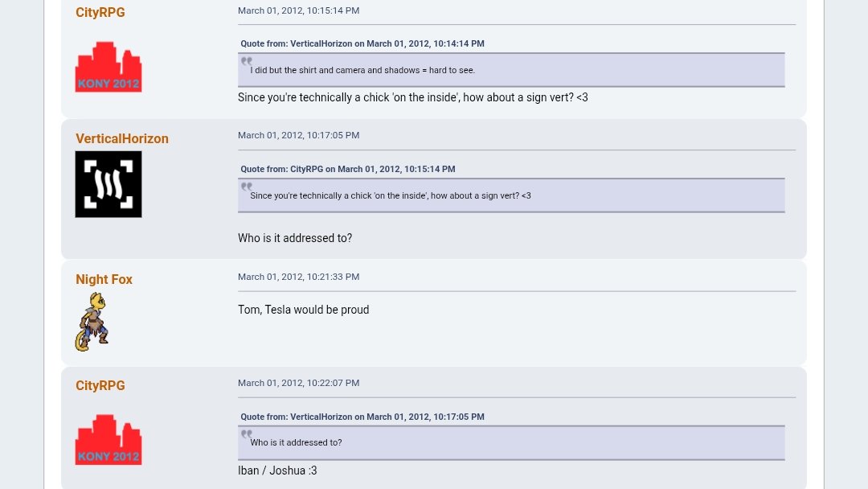
Task: Follow quote from CityRPG 10:15:14 PM link
Action: [x=348, y=169]
